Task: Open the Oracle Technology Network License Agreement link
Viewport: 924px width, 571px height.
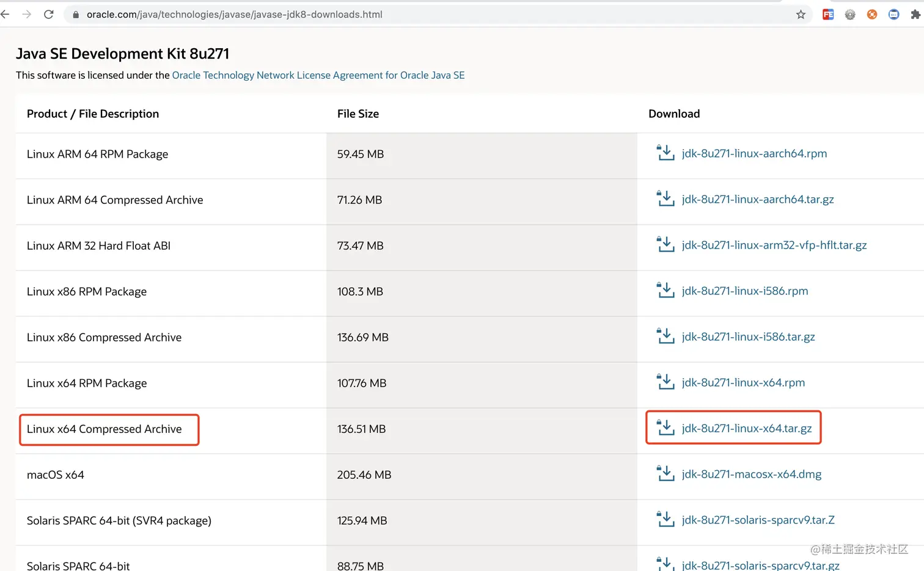Action: click(318, 75)
